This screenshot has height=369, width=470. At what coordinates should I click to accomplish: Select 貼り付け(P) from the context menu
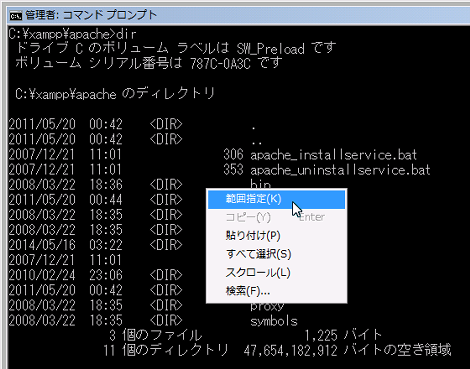point(276,236)
